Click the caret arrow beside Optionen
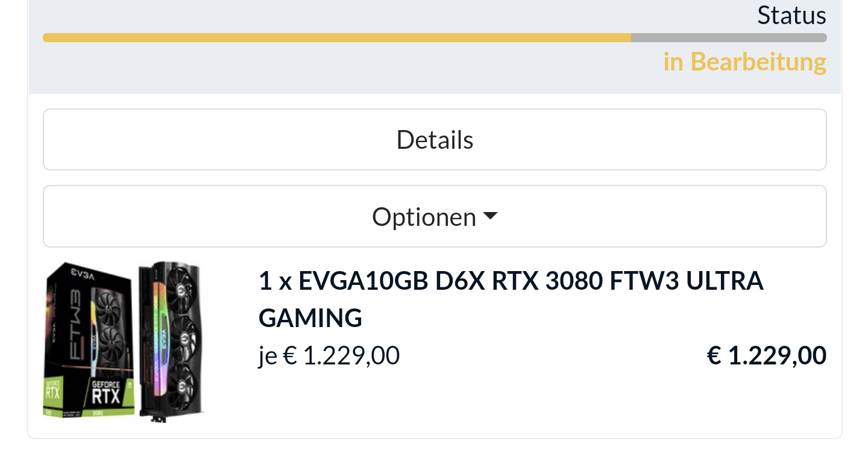Image resolution: width=868 pixels, height=456 pixels. [491, 215]
